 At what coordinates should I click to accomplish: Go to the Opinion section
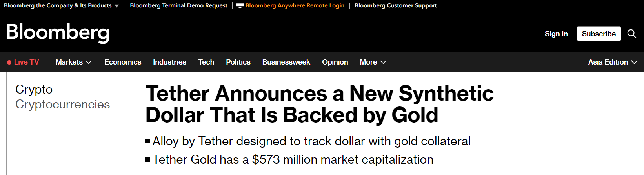[x=335, y=62]
